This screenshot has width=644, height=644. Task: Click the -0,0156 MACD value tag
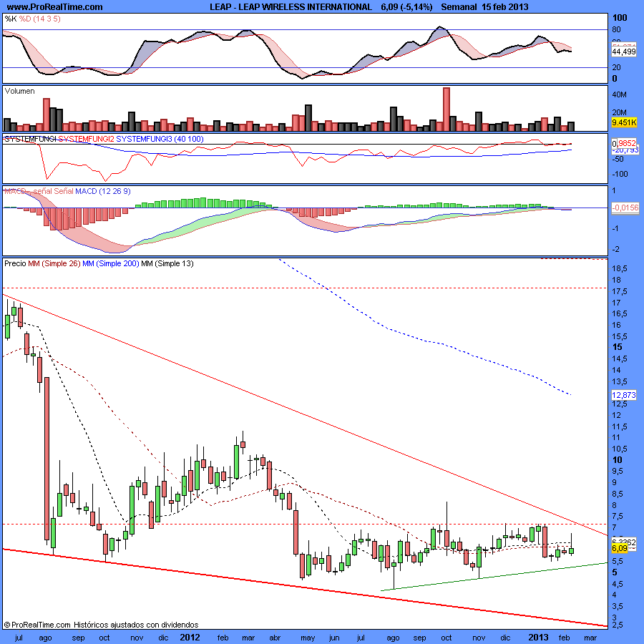pyautogui.click(x=625, y=208)
